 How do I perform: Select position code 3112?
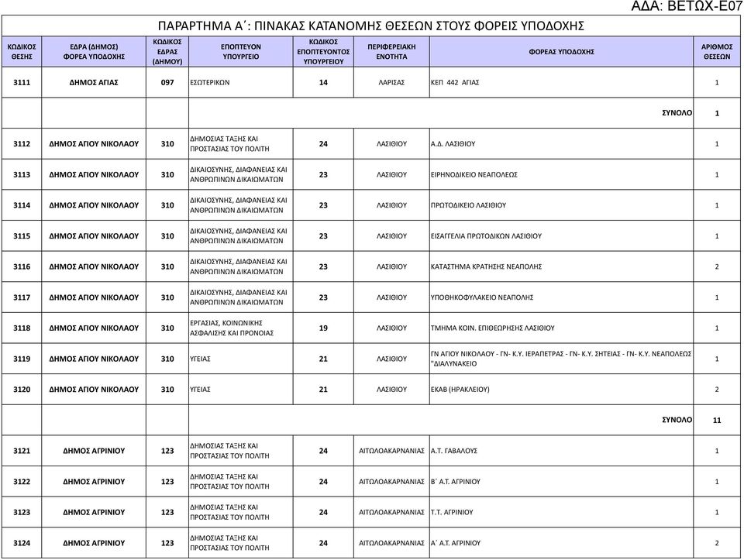22,143
